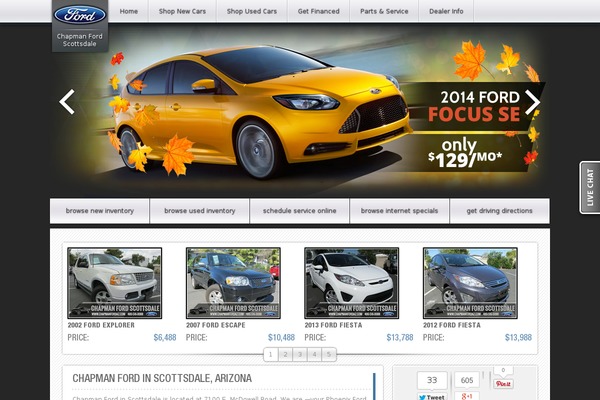
Task: Open the 2007 Ford Escape photo
Action: [x=233, y=283]
